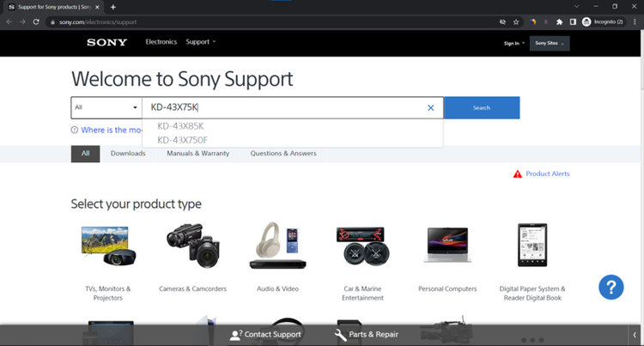Select Cameras & Camcorders product image

pos(193,246)
